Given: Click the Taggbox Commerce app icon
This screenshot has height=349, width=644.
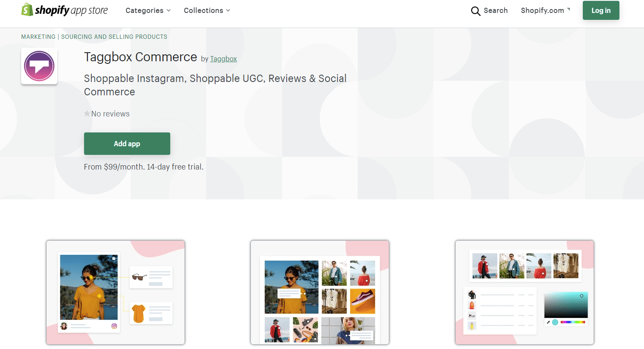Looking at the screenshot, I should tap(39, 66).
